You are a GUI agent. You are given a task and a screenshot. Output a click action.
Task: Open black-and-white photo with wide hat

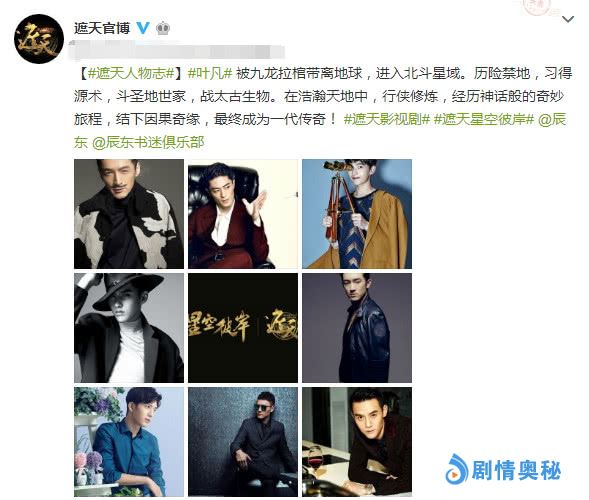coord(129,328)
